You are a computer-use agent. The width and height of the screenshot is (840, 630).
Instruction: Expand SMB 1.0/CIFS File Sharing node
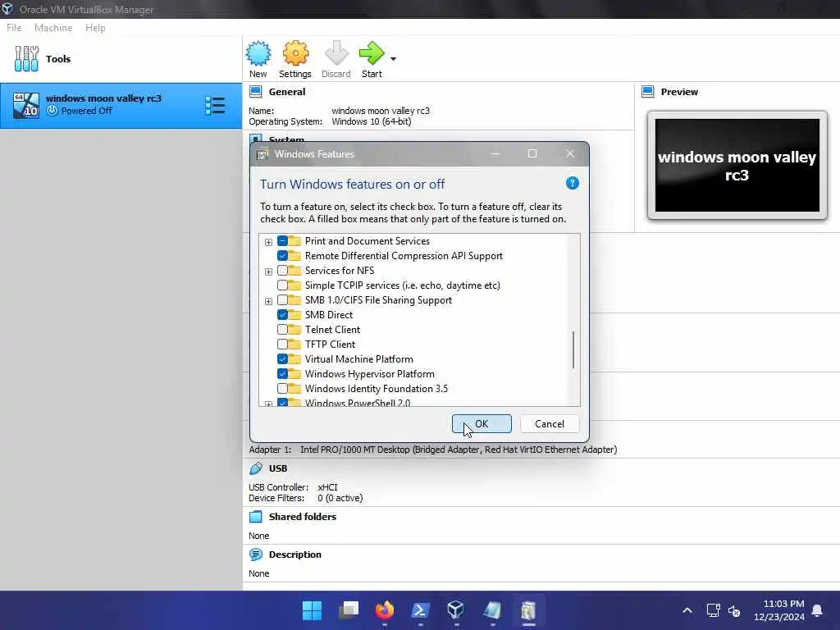point(268,301)
